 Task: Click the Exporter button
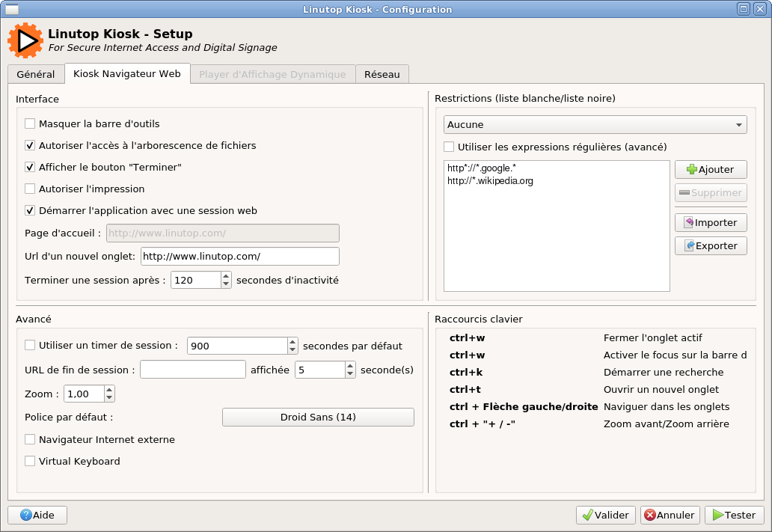pos(711,246)
